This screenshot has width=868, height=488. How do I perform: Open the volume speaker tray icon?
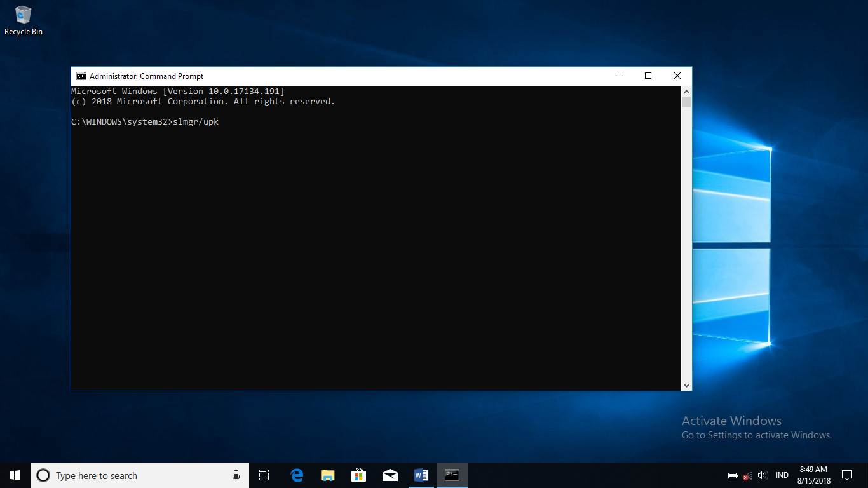pyautogui.click(x=763, y=475)
